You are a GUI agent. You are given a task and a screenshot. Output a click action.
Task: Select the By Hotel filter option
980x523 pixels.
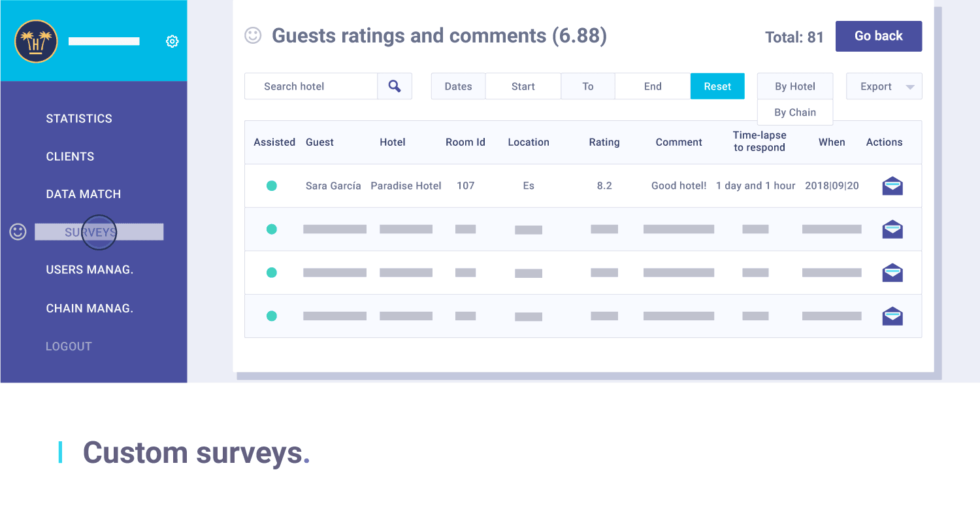tap(794, 86)
